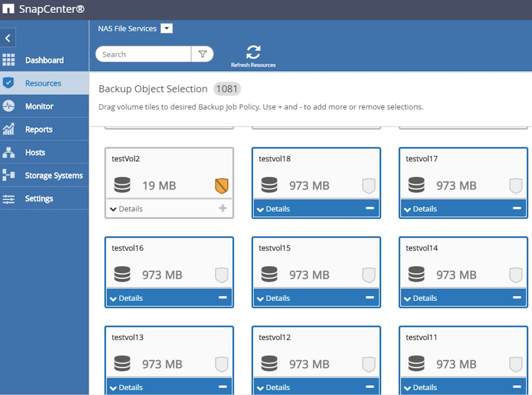Expand Details for testvol17

(x=421, y=209)
